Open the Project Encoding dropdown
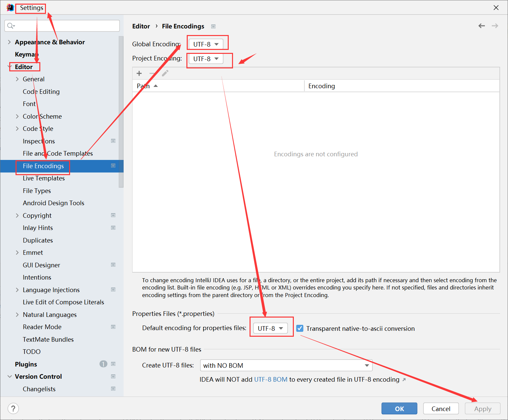 (x=206, y=58)
